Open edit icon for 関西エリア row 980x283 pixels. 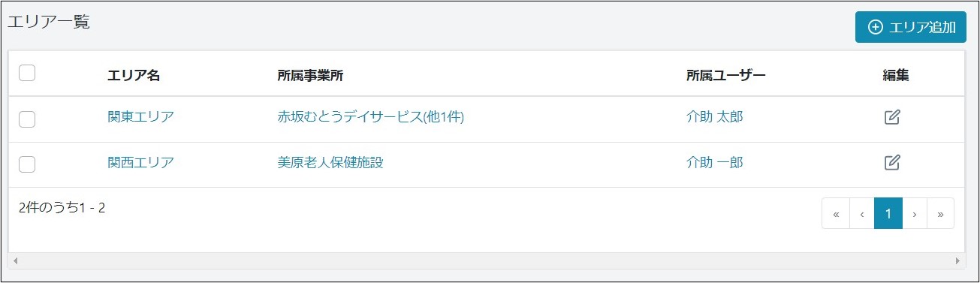tap(892, 162)
